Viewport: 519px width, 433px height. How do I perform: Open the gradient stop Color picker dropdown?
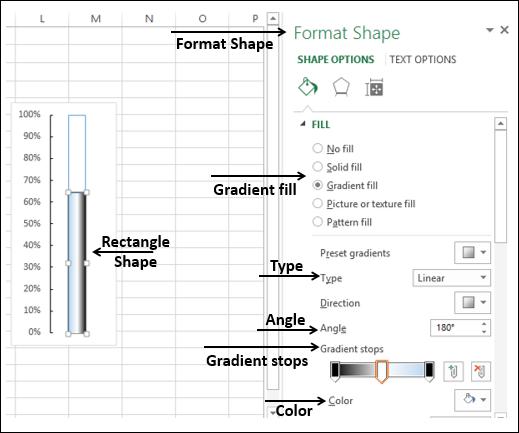pyautogui.click(x=472, y=399)
